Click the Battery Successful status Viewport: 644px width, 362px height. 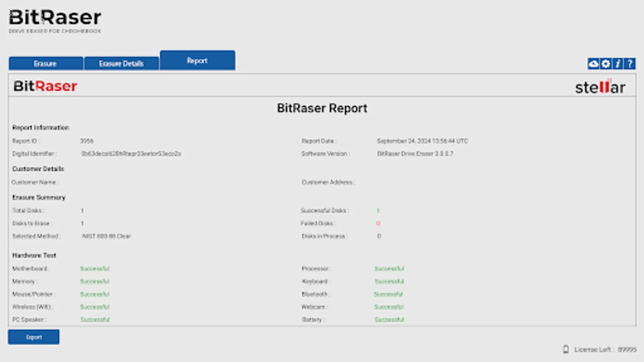pyautogui.click(x=388, y=319)
